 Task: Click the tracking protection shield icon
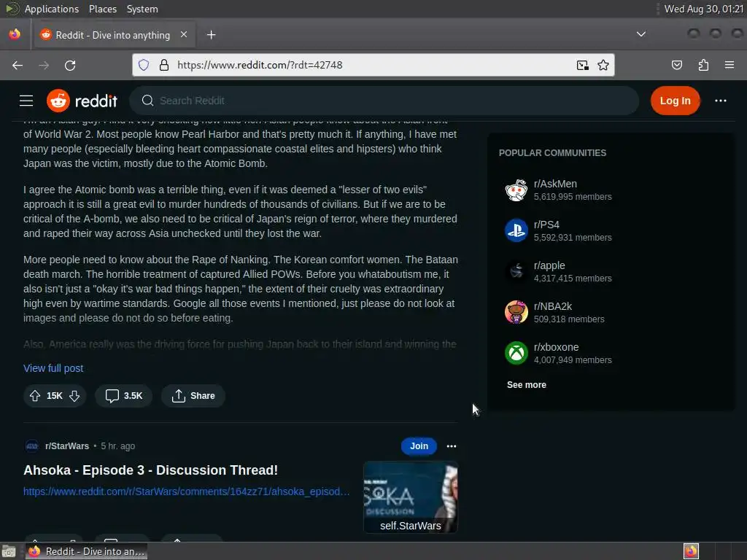click(144, 65)
